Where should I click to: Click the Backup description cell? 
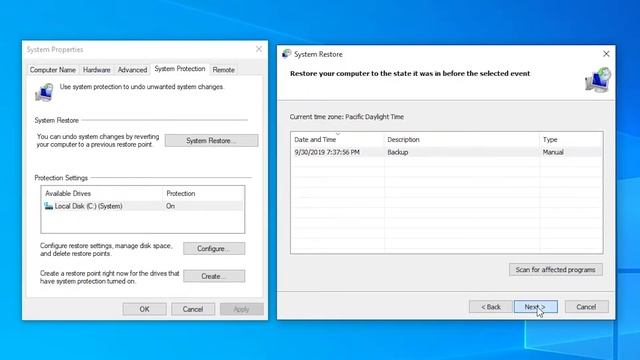(x=398, y=152)
